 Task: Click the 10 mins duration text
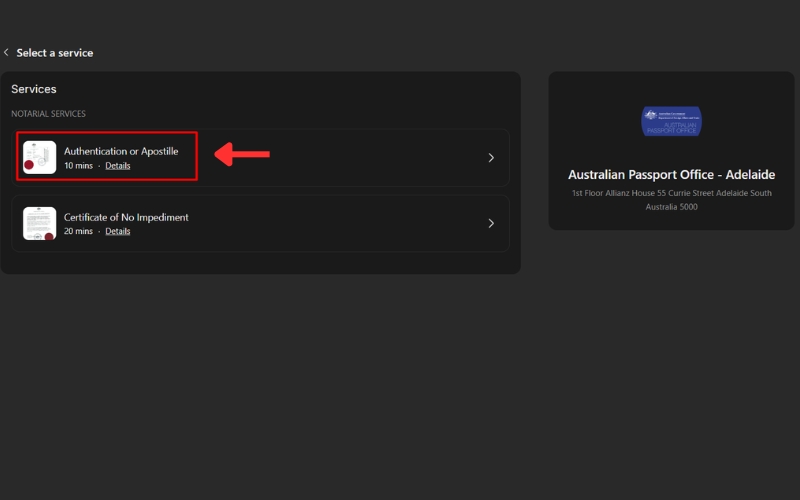(x=77, y=166)
